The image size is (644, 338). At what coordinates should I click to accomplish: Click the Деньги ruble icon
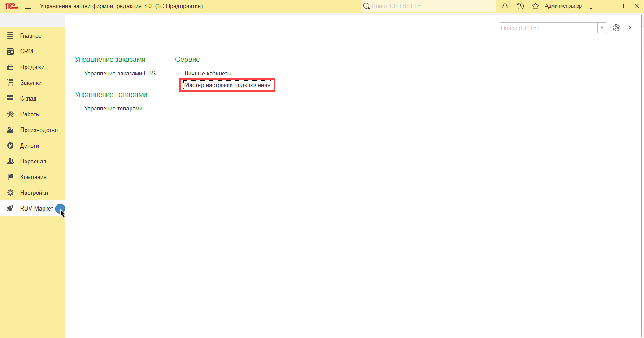pyautogui.click(x=10, y=145)
